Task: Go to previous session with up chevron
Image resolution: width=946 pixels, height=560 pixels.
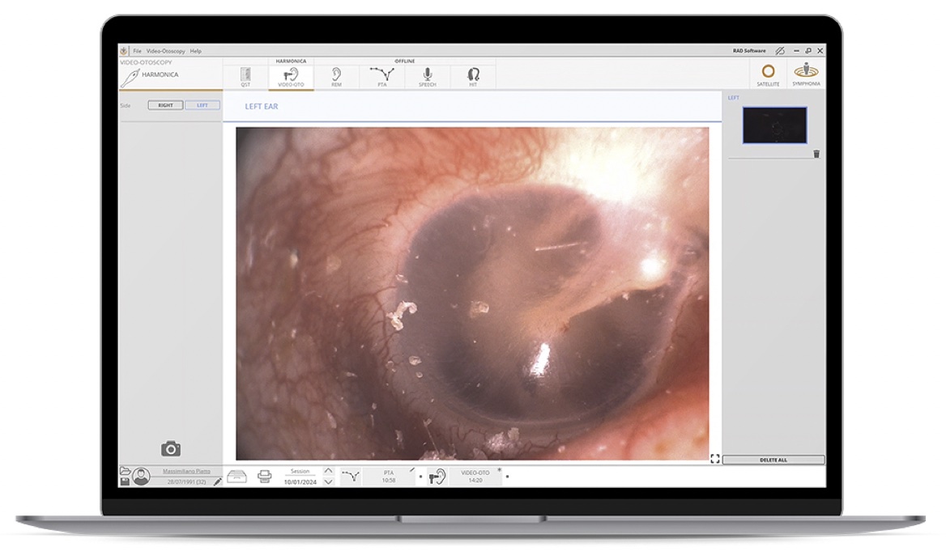Action: [x=328, y=471]
